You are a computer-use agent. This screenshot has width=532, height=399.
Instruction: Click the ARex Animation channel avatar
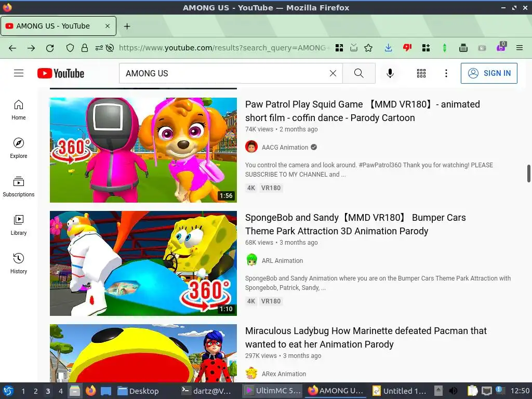pyautogui.click(x=251, y=374)
